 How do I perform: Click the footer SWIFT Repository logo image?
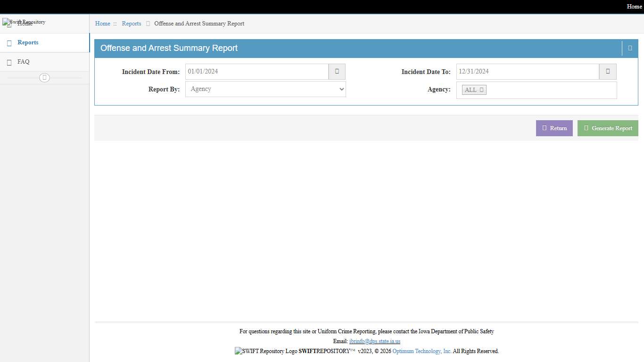[266, 351]
